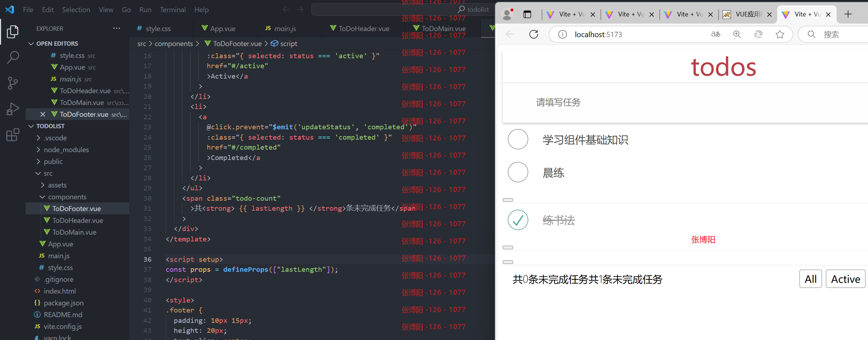Image resolution: width=868 pixels, height=340 pixels.
Task: View site information icon in address bar
Action: pyautogui.click(x=563, y=34)
